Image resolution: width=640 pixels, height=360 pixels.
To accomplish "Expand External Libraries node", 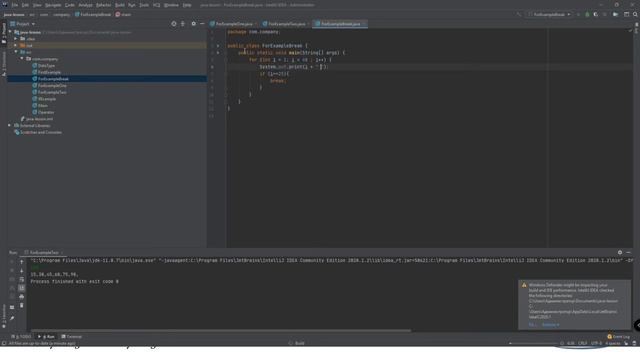I will pyautogui.click(x=9, y=125).
